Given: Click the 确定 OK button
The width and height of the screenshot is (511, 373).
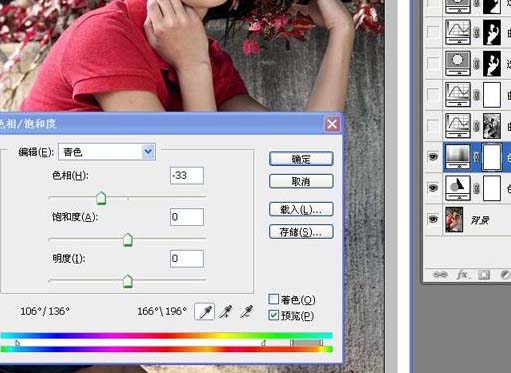Looking at the screenshot, I should [301, 159].
